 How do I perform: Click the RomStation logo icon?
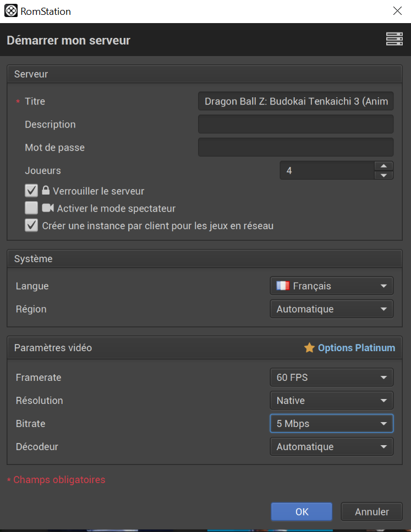point(11,10)
